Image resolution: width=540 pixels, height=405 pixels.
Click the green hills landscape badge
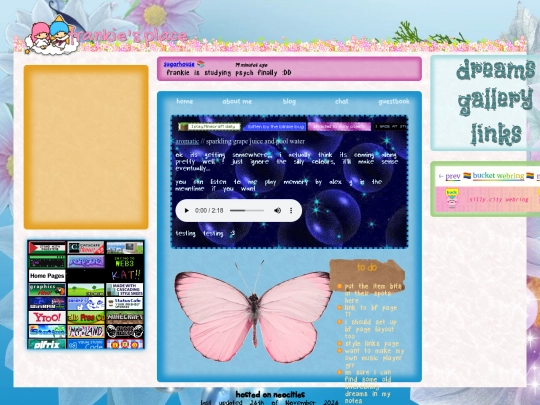86,290
